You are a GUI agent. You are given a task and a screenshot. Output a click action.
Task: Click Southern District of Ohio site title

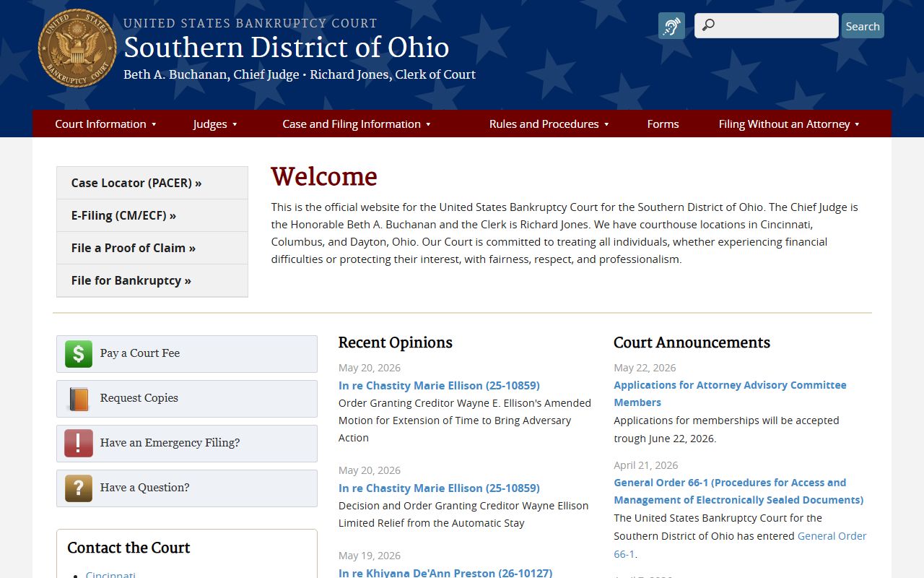(287, 48)
